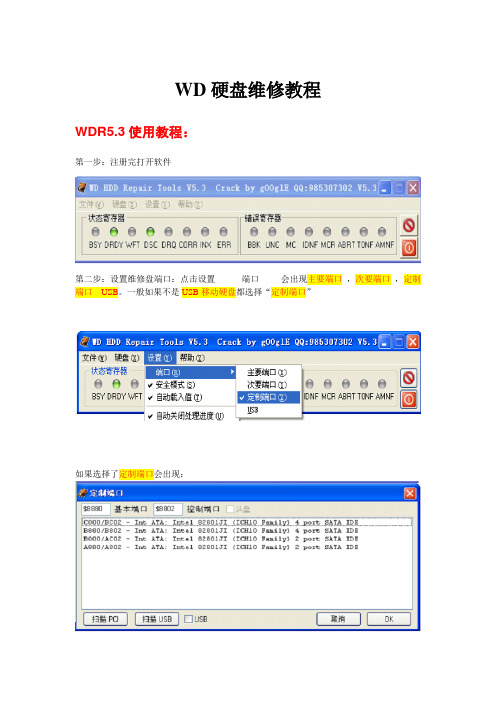
Task: Select the last 2 port SATA IDE row
Action: pyautogui.click(x=247, y=547)
